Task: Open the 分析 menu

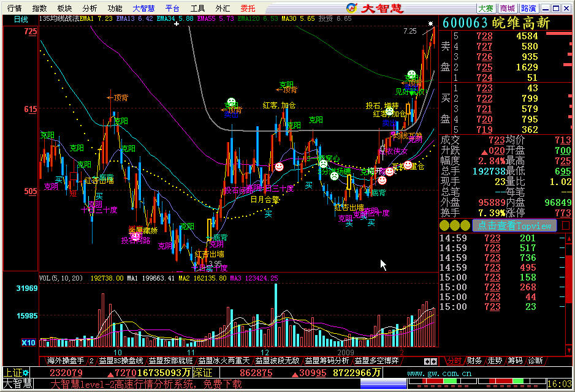Action: point(90,8)
